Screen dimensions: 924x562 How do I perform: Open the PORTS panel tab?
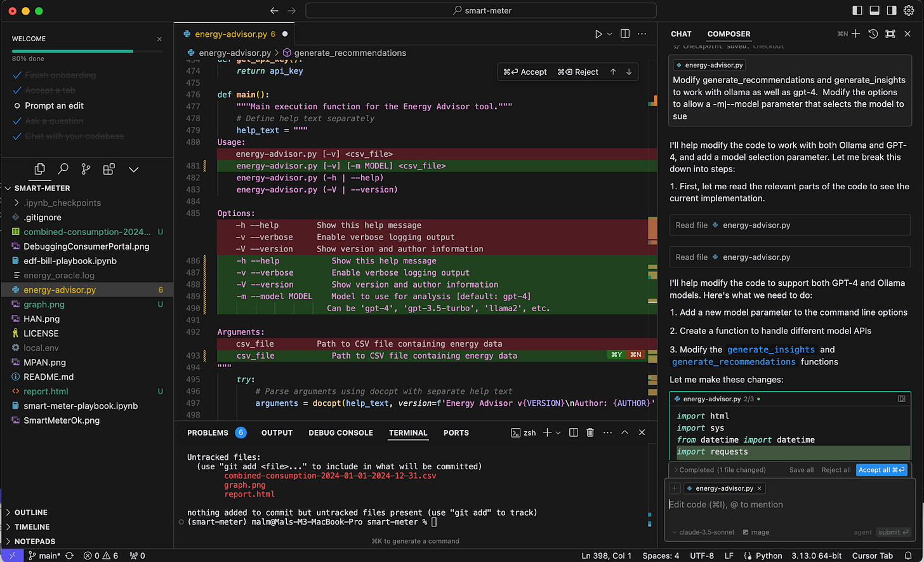pyautogui.click(x=456, y=432)
